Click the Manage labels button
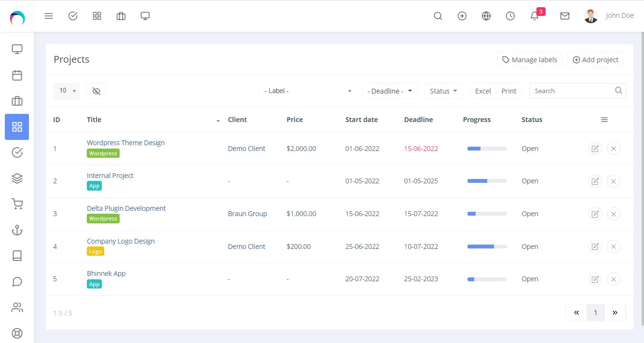 point(530,60)
